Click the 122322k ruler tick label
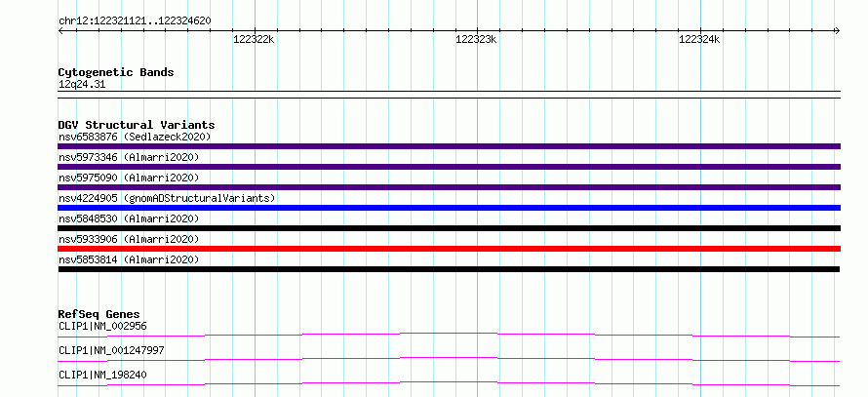The image size is (868, 397). (x=254, y=39)
